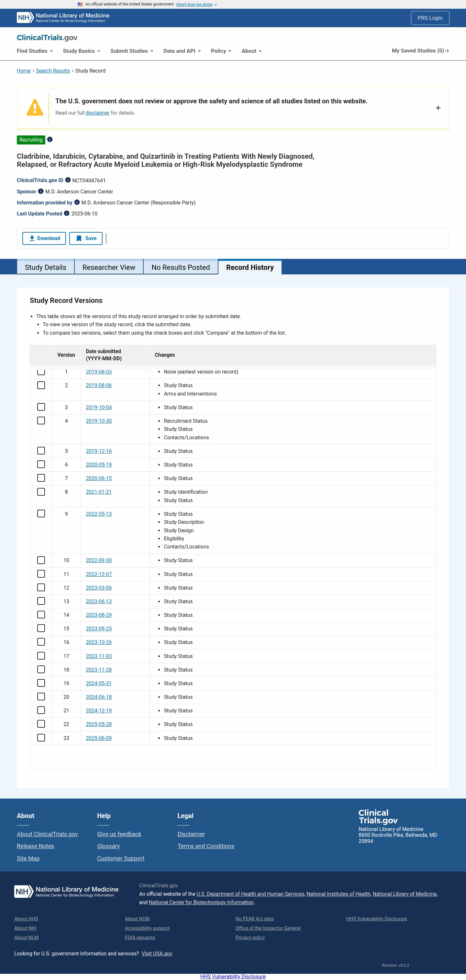This screenshot has width=466, height=980.
Task: Check the box for version 2
Action: [x=41, y=386]
